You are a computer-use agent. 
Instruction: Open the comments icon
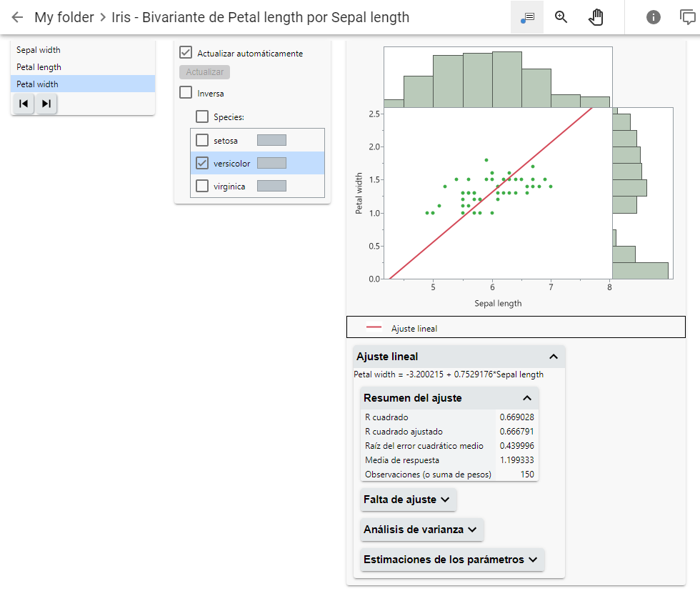click(688, 17)
